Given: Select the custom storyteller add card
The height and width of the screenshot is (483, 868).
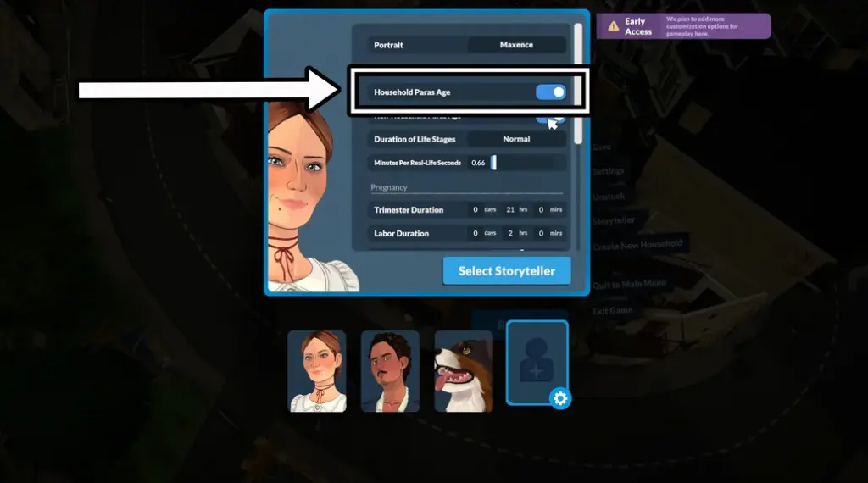Looking at the screenshot, I should [x=537, y=363].
